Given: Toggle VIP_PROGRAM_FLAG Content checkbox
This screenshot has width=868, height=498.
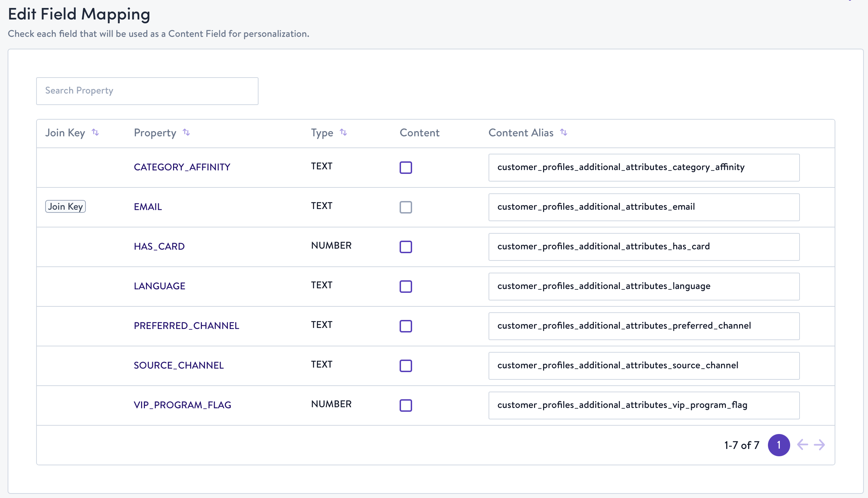Looking at the screenshot, I should pyautogui.click(x=406, y=405).
